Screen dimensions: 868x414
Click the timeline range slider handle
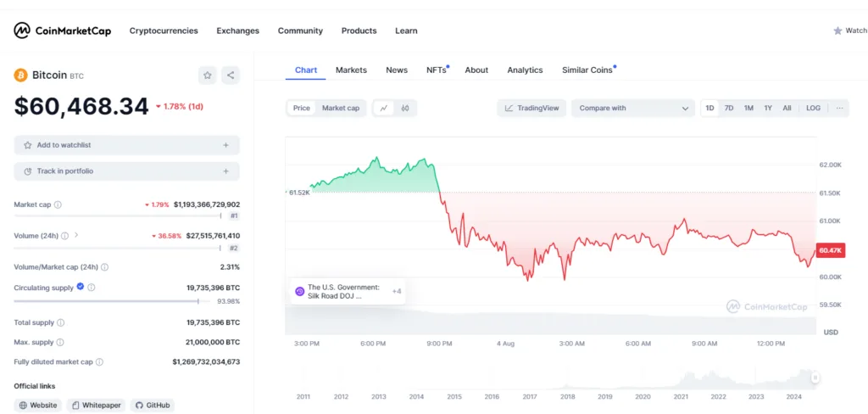coord(815,378)
